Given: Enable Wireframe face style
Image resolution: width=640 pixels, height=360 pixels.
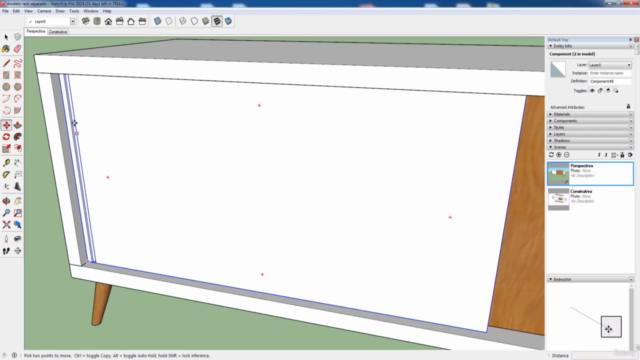Looking at the screenshot, I should pyautogui.click(x=183, y=21).
